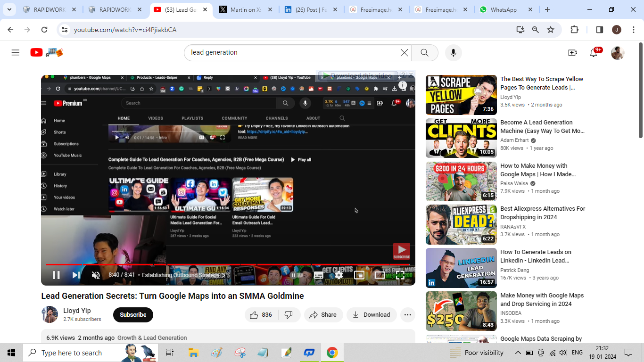Open Task View on the taskbar

[170, 353]
